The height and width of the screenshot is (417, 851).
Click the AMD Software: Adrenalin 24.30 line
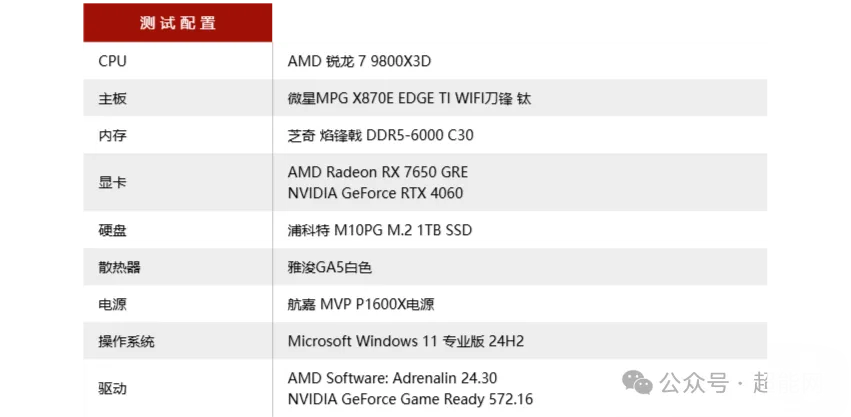point(392,378)
